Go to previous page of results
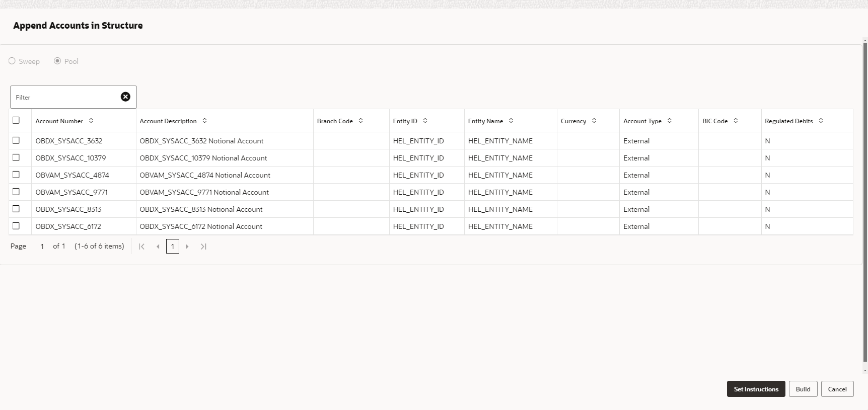 [x=158, y=247]
